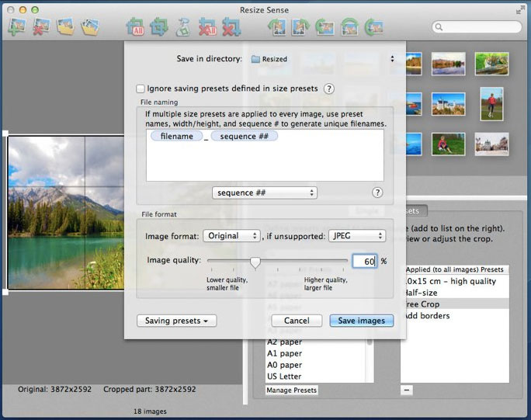Open the sequence ## token popup menu
The width and height of the screenshot is (531, 420).
265,193
